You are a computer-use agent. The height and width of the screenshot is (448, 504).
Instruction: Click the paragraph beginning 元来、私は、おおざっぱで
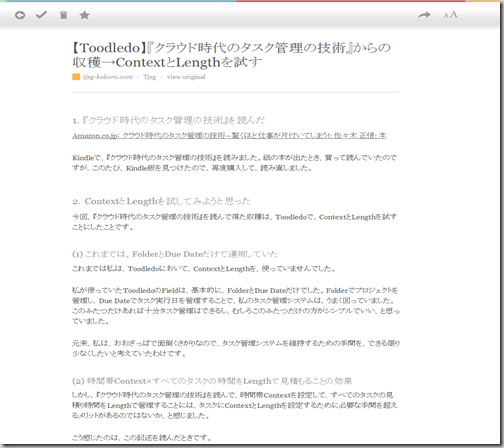tap(236, 348)
